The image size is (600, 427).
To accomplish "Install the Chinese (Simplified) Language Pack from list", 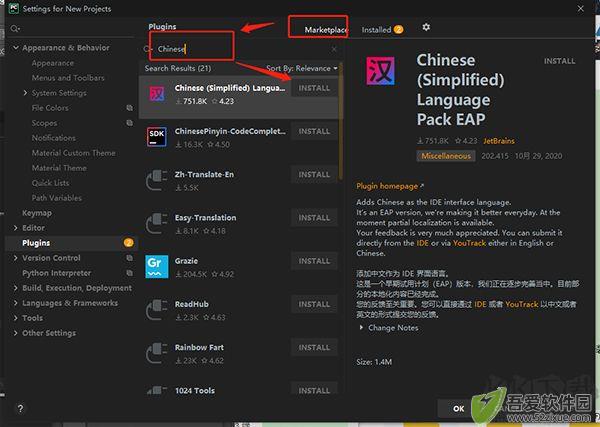I will [x=314, y=88].
